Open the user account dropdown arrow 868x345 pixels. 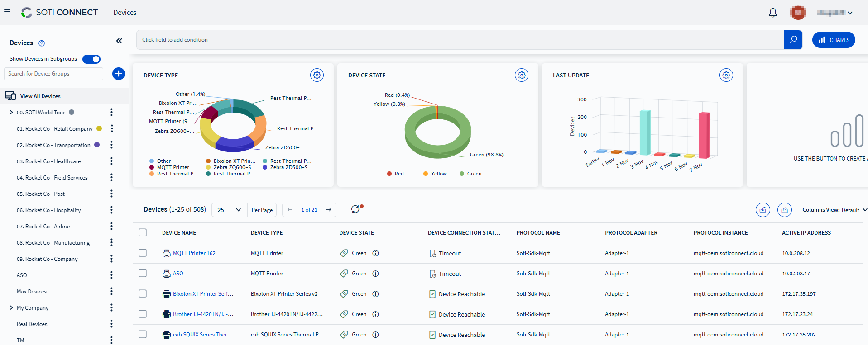850,13
